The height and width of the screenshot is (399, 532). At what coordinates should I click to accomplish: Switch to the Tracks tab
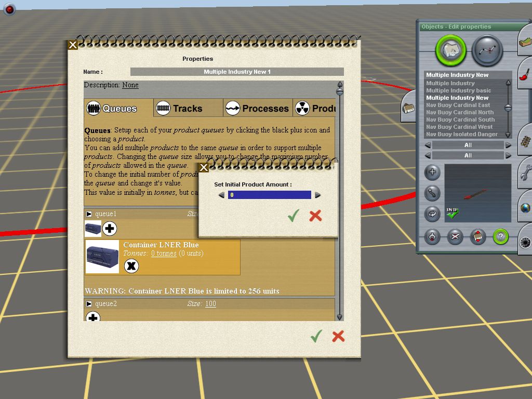(x=179, y=109)
